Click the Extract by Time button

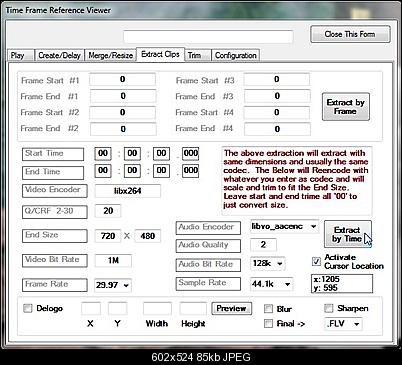pos(348,234)
